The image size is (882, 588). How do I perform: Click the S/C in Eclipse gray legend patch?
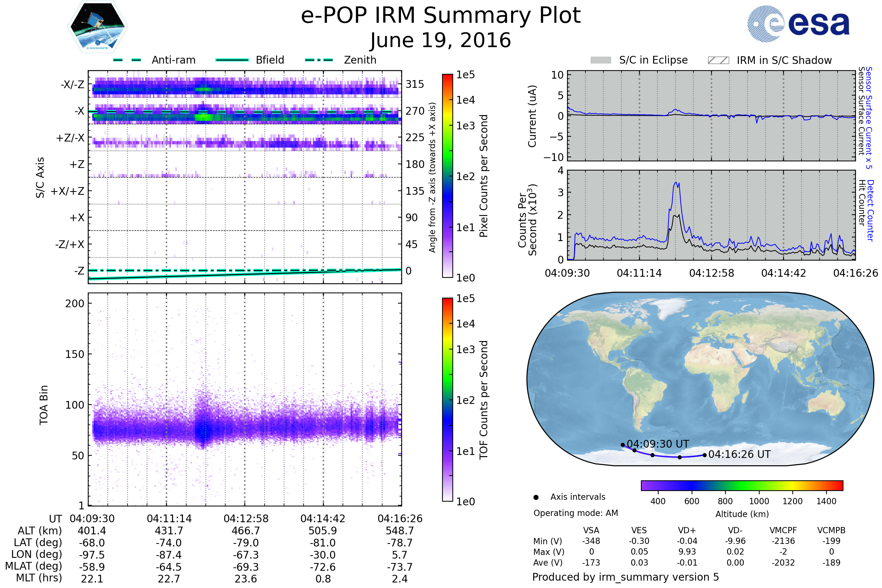(x=601, y=60)
